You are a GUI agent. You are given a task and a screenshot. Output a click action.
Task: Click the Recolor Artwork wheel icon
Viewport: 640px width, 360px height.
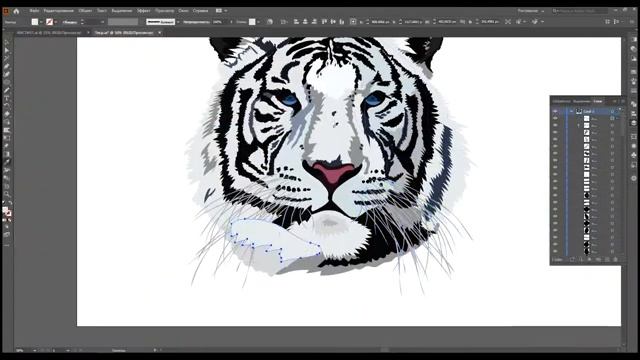tap(270, 22)
